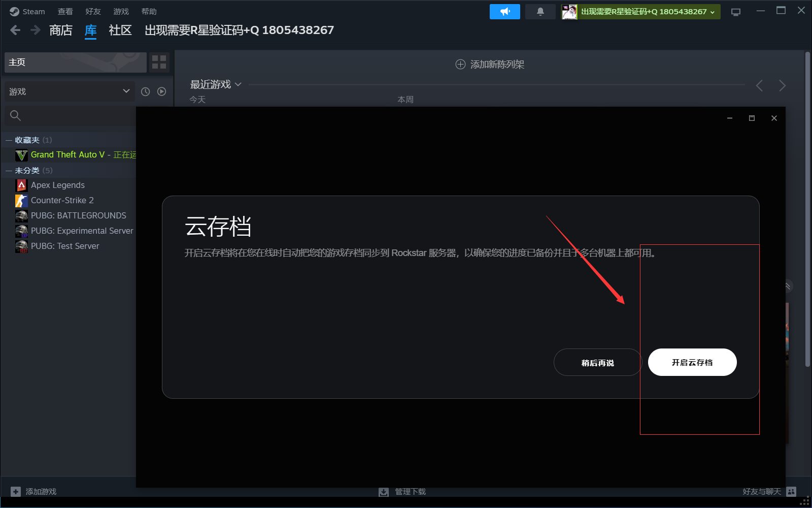Open the 游戏 filter dropdown
Viewport: 812px width, 508px height.
pyautogui.click(x=70, y=91)
